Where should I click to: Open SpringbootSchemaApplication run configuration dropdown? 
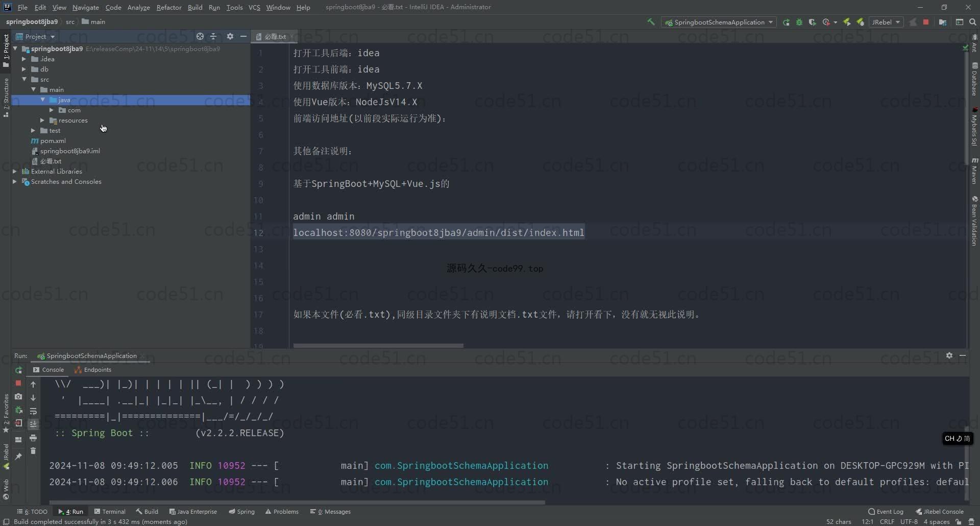coord(719,22)
